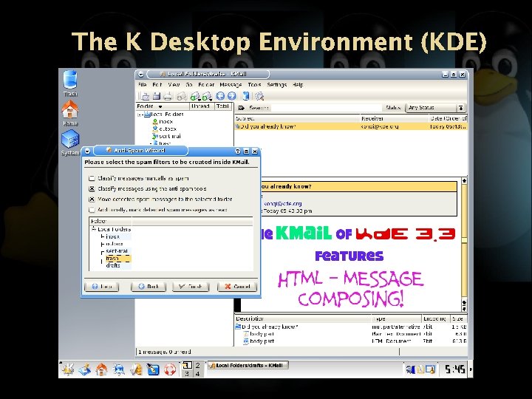Click the question-mark help icon in Anti-Spam Wizard title bar

[238, 151]
